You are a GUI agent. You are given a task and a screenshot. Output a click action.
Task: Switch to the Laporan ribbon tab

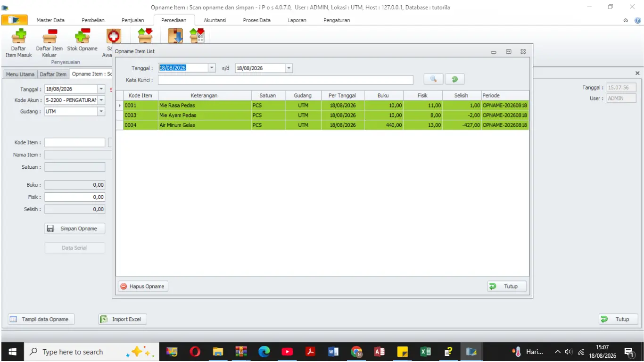coord(297,20)
